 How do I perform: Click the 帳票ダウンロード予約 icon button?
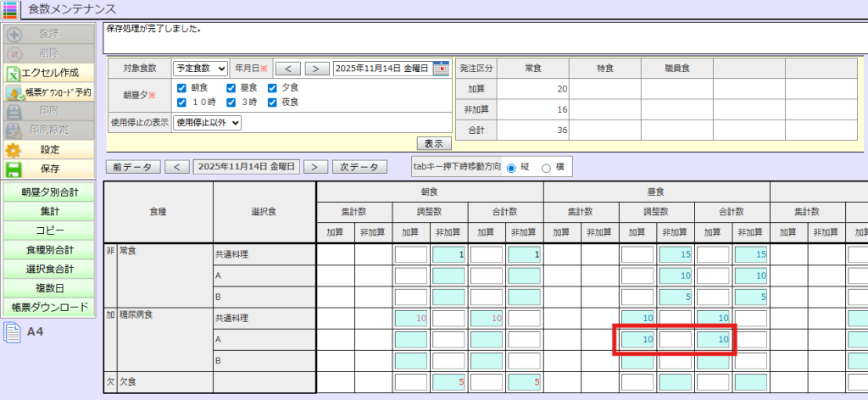[14, 92]
